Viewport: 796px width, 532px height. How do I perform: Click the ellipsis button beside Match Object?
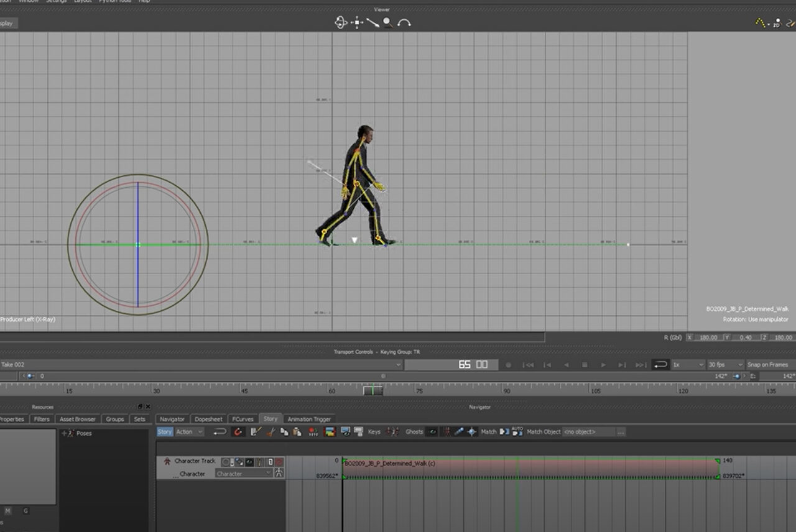pos(621,432)
